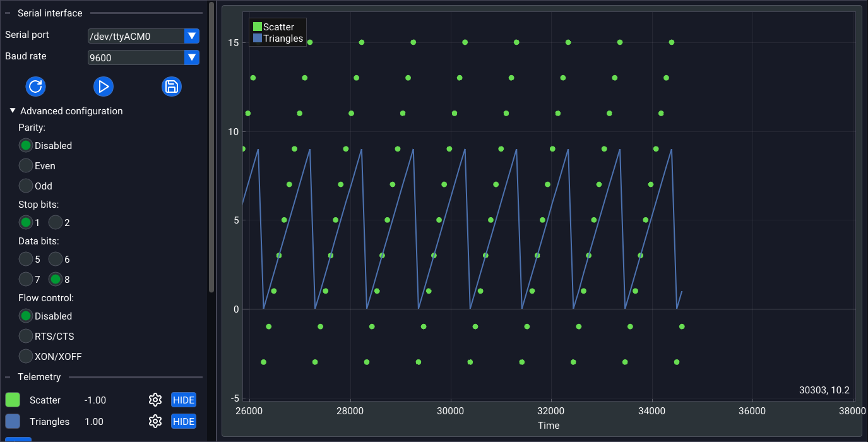Viewport: 868px width, 442px height.
Task: Set stop bits to 2
Action: [56, 223]
